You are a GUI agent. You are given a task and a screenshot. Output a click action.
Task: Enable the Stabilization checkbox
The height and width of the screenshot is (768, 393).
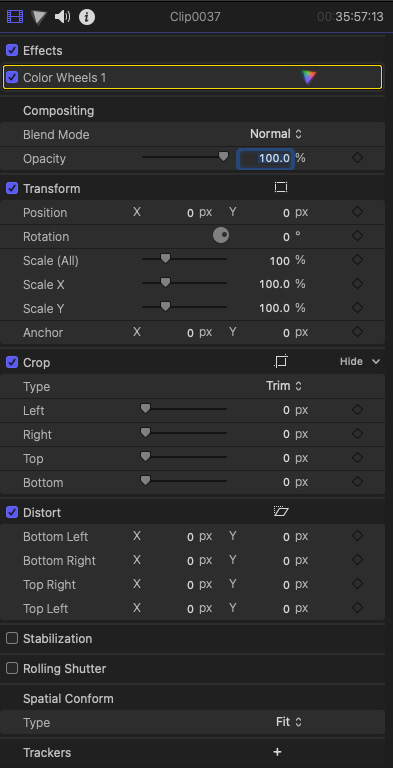(x=12, y=638)
